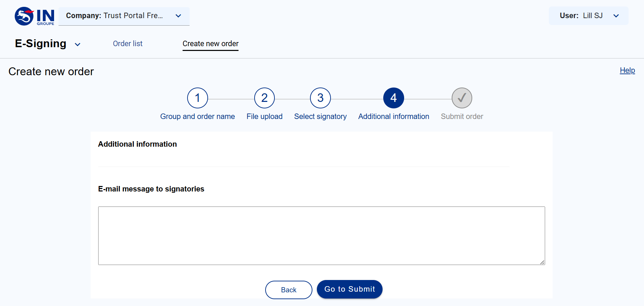Select the Create new order tab

(x=210, y=44)
